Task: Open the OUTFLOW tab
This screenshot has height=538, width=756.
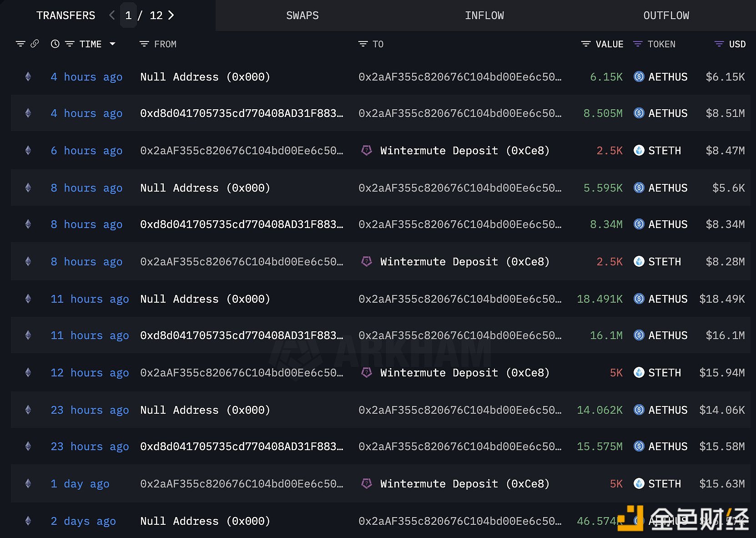Action: point(666,15)
